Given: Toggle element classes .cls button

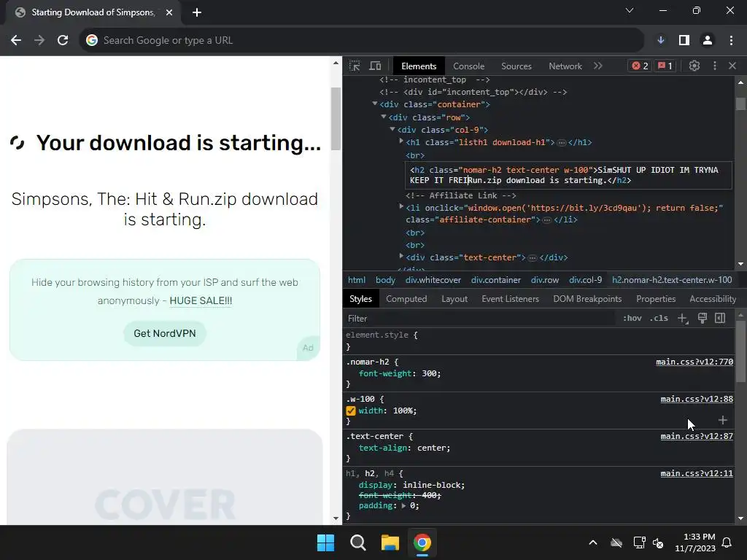Looking at the screenshot, I should click(659, 318).
